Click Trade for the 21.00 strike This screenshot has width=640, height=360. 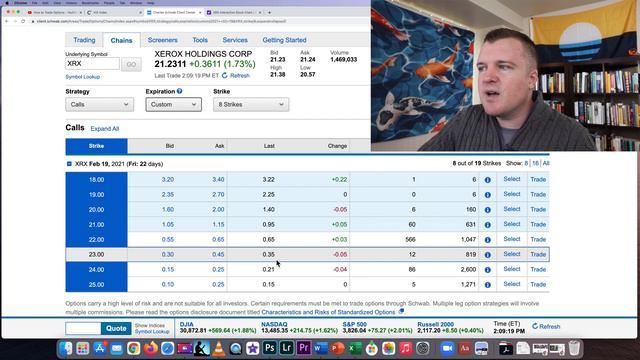[x=538, y=224]
